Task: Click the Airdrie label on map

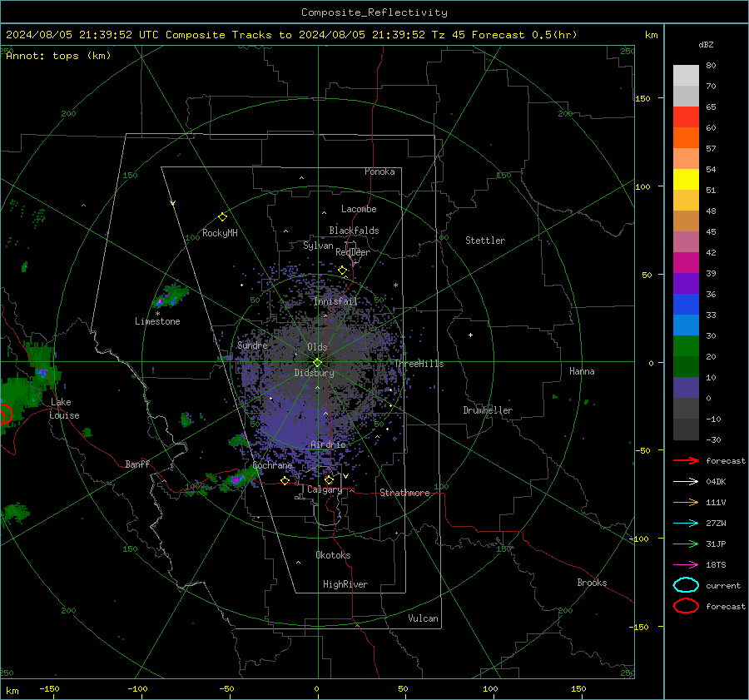Action: pos(328,444)
